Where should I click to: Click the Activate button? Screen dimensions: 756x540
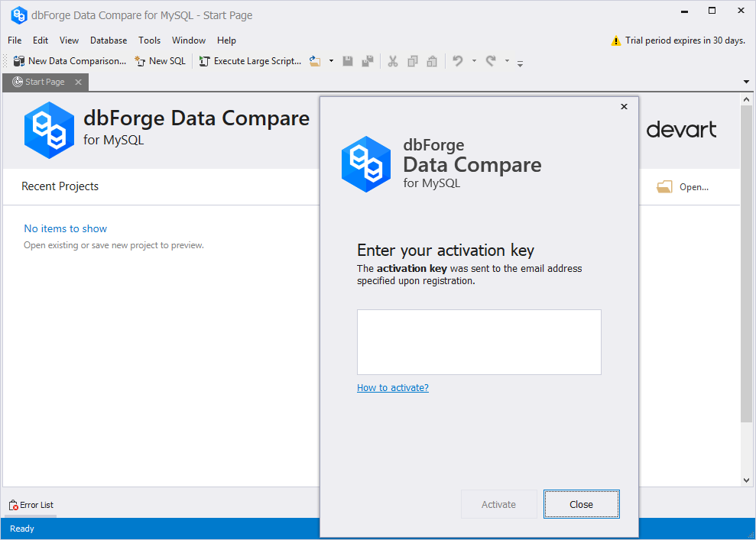(x=498, y=504)
